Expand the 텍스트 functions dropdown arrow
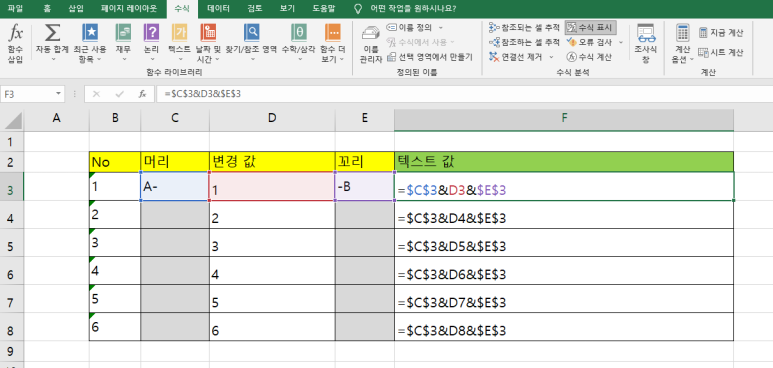Viewport: 773px width, 368px height. point(179,59)
